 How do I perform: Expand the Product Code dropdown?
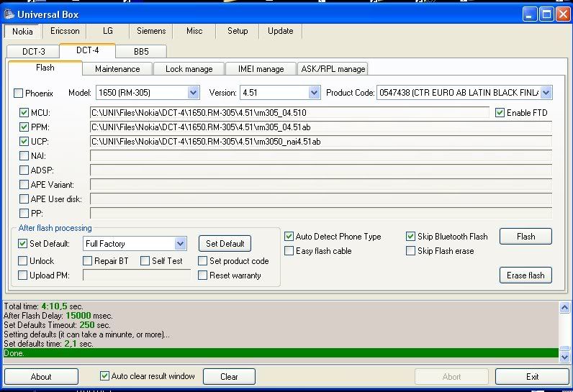click(x=546, y=93)
